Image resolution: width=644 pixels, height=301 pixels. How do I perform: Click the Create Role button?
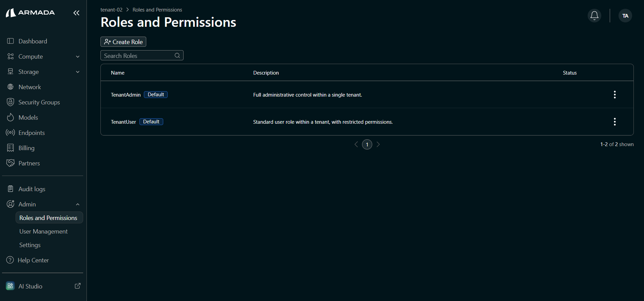coord(124,42)
